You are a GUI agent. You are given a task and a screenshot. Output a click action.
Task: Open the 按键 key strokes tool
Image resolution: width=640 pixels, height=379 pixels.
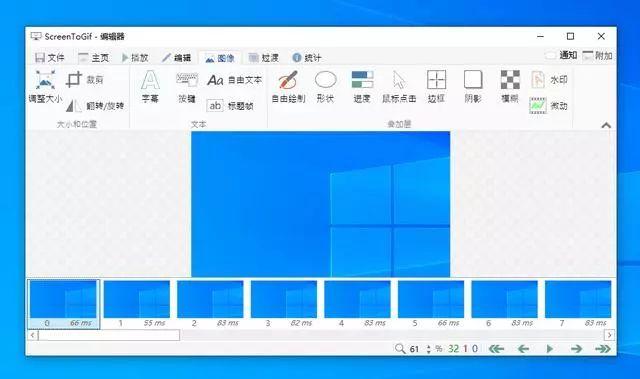(x=187, y=86)
